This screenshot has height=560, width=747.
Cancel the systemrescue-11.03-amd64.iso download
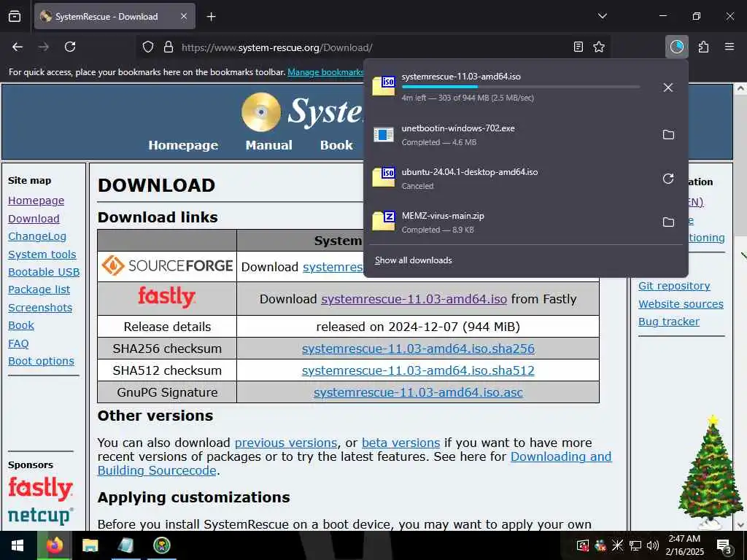click(668, 87)
